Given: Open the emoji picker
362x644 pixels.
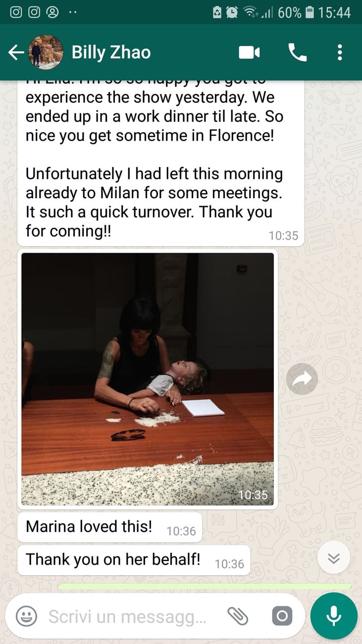Looking at the screenshot, I should click(27, 616).
